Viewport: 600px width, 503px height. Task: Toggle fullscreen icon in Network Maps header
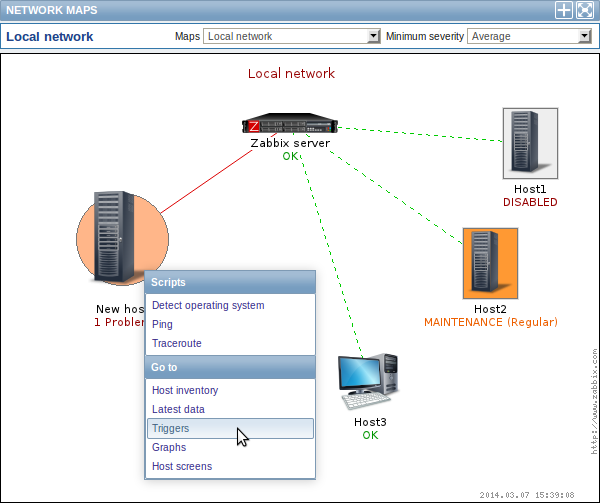point(585,10)
